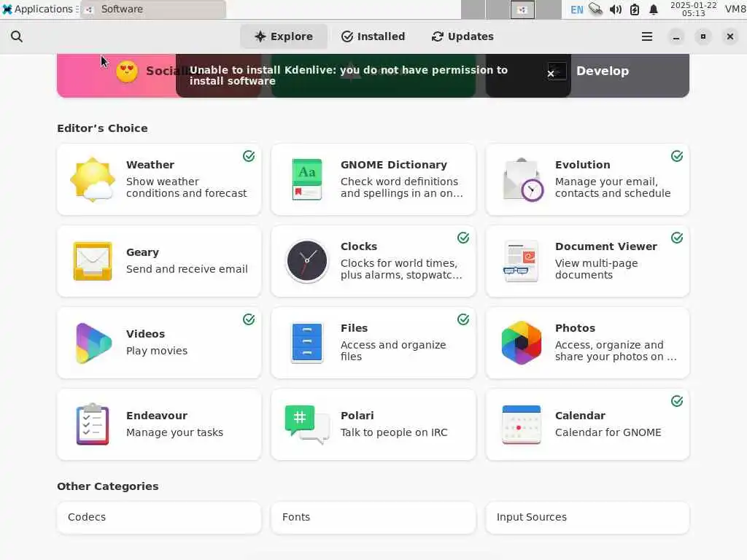Screen dimensions: 747x560
Task: Switch to the Installed tab
Action: click(373, 36)
